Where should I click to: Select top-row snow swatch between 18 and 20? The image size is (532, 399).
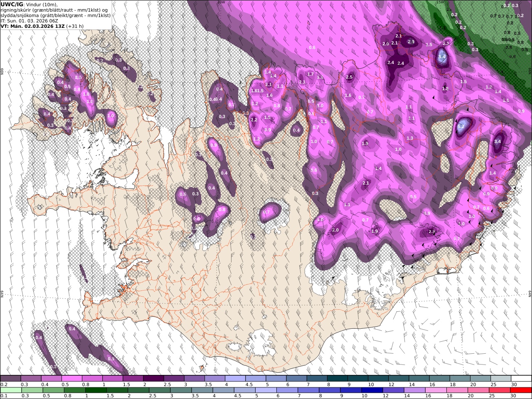click(x=460, y=378)
